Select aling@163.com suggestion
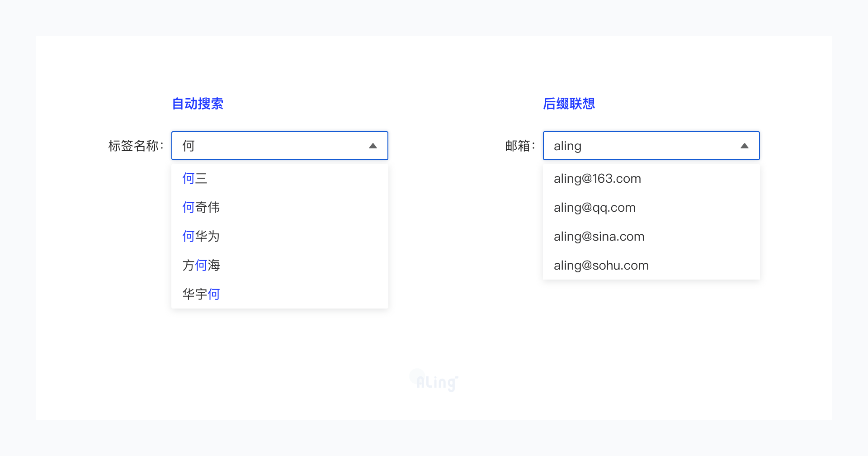This screenshot has height=456, width=868. tap(597, 178)
